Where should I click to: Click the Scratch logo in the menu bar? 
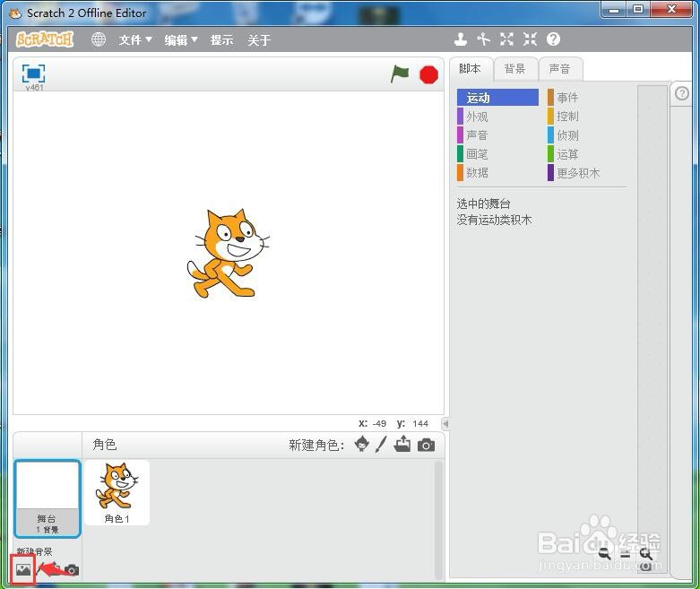45,39
